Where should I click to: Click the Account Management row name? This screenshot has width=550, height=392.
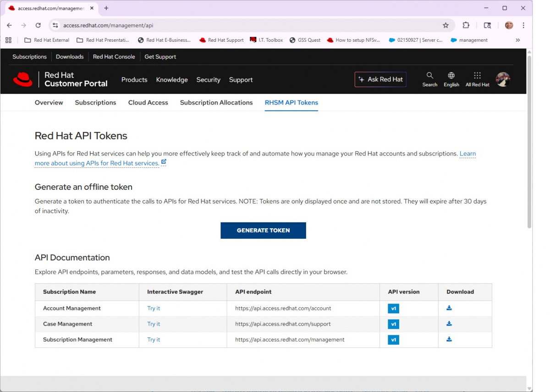point(72,308)
